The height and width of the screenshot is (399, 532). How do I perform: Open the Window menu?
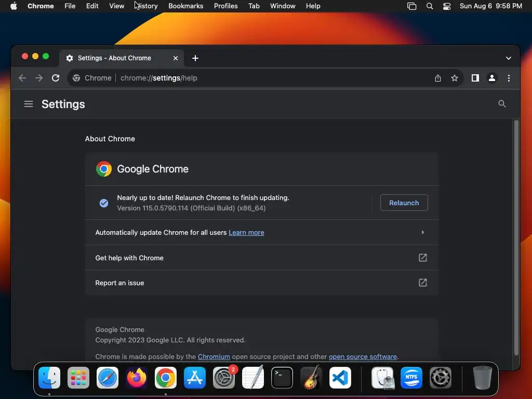pyautogui.click(x=283, y=6)
